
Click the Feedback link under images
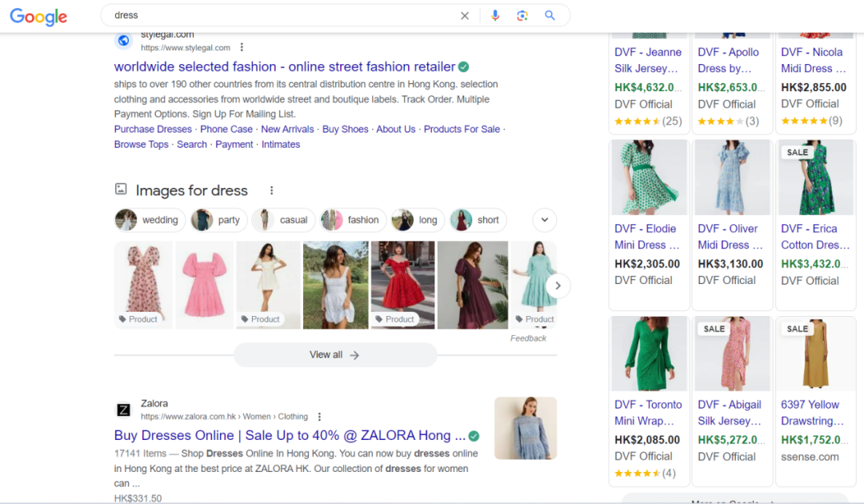click(x=528, y=338)
